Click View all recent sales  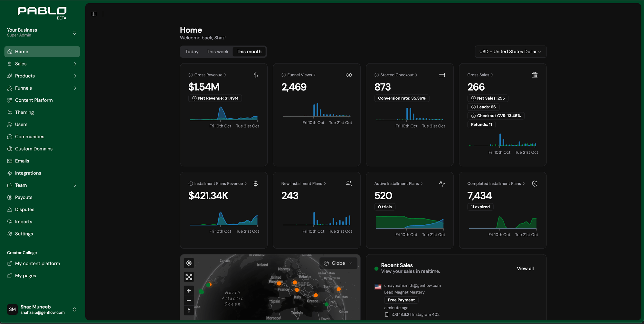point(525,269)
